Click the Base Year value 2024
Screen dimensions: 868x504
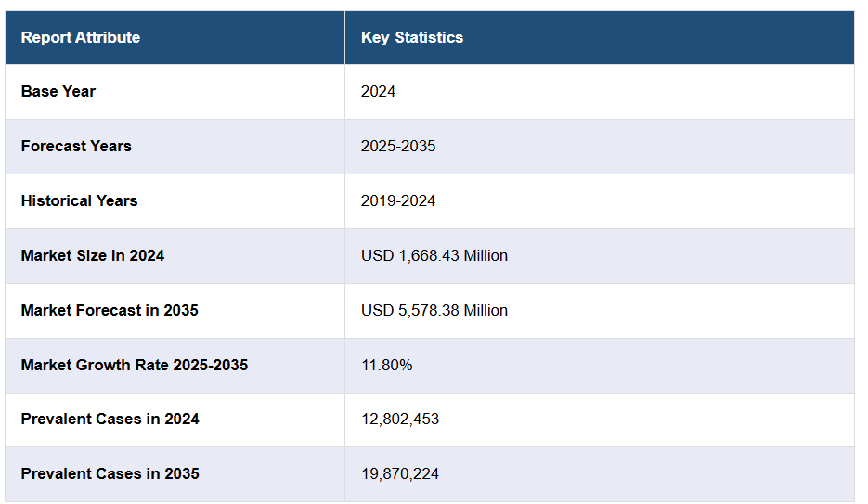378,91
